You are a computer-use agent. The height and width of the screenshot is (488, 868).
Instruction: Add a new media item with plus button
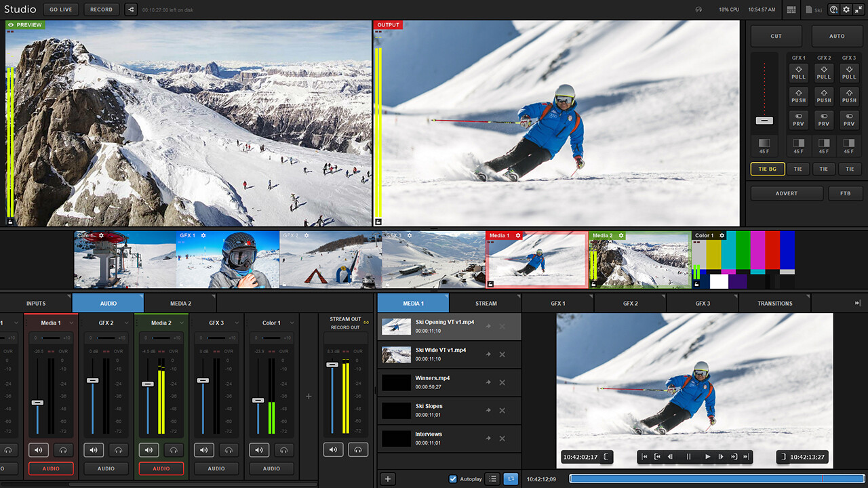(x=388, y=479)
